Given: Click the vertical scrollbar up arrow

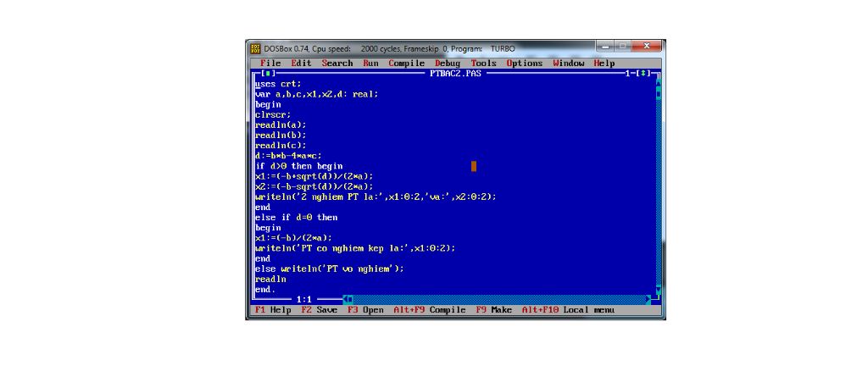Looking at the screenshot, I should point(658,84).
